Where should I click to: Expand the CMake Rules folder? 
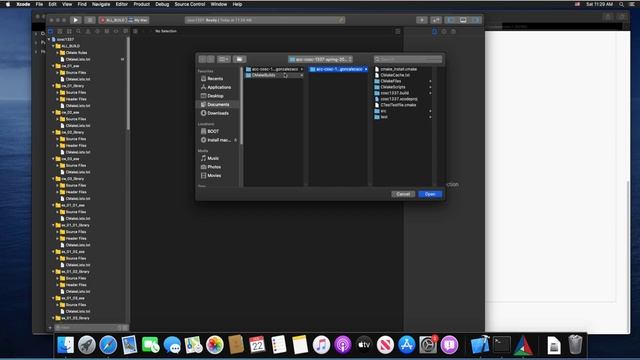pos(58,53)
